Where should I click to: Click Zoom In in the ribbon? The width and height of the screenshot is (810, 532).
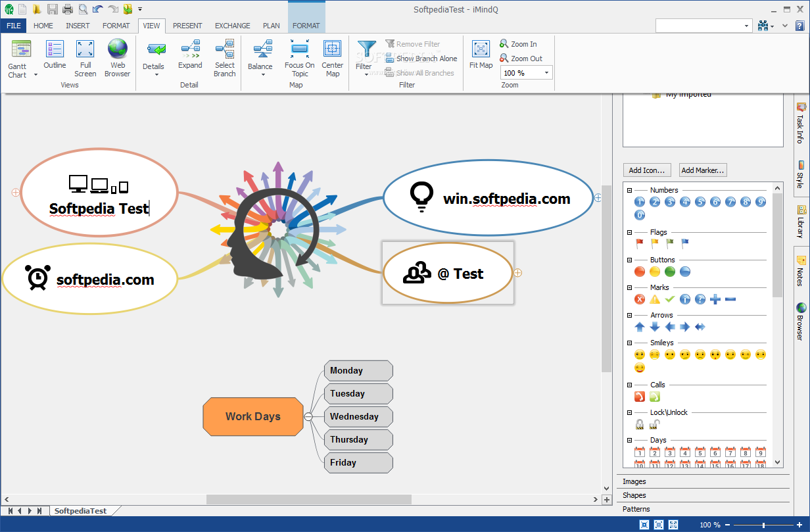coord(518,44)
